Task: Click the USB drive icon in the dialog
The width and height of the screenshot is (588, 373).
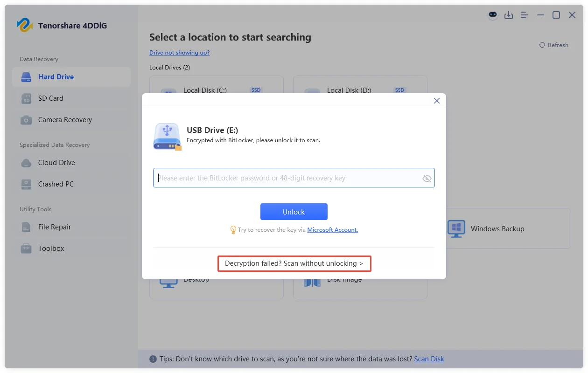Action: [167, 136]
